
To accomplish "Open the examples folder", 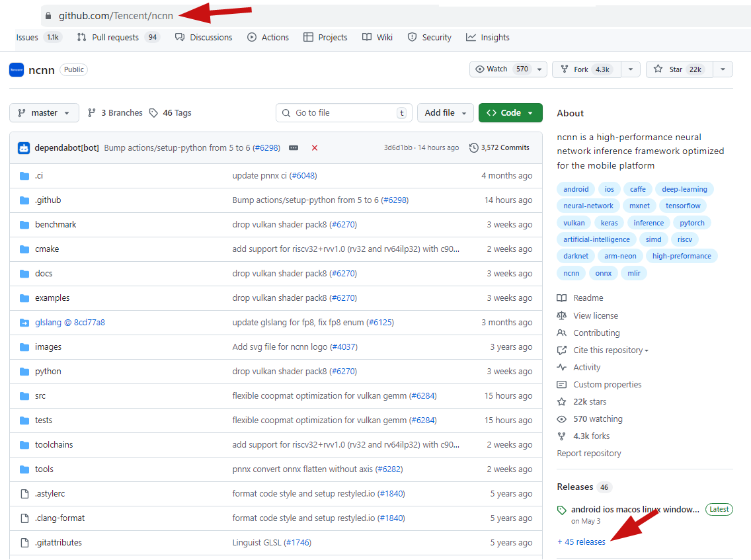I will click(x=52, y=298).
